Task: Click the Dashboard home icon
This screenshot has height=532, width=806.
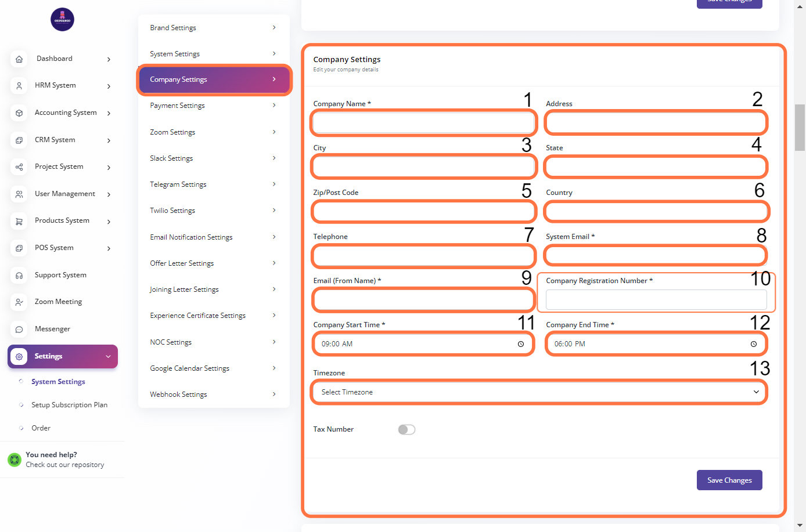Action: 19,59
